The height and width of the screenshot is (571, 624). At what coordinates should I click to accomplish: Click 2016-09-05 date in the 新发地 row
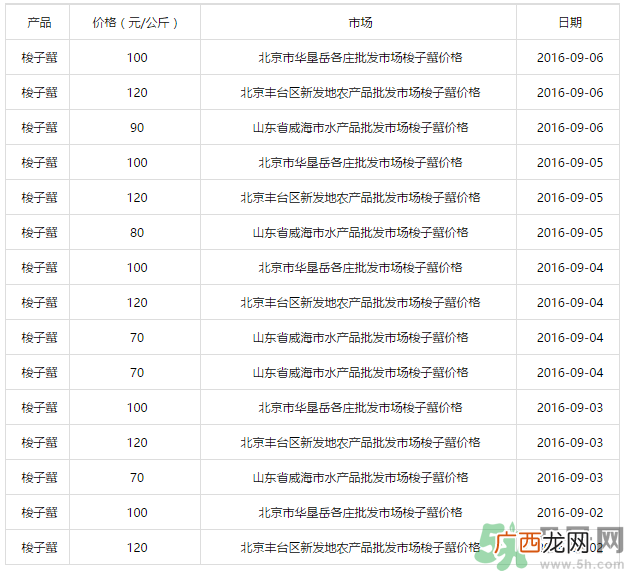coord(570,198)
